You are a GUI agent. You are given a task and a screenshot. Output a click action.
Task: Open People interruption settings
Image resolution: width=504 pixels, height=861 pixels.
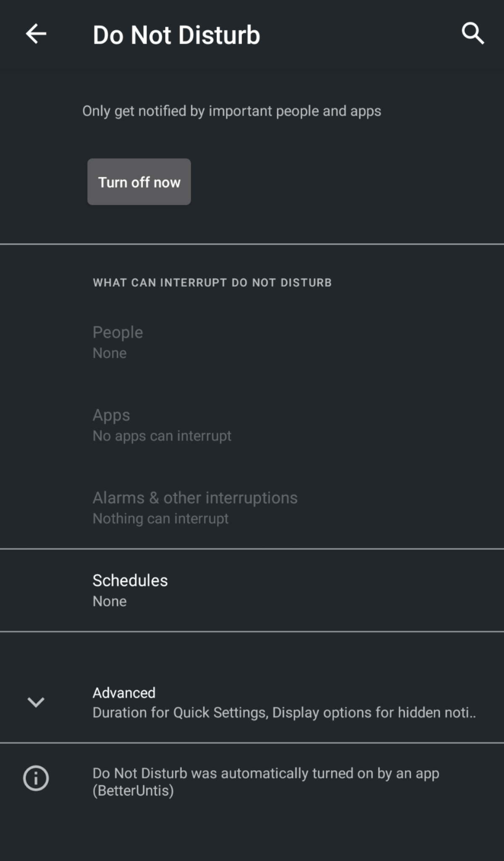(252, 341)
